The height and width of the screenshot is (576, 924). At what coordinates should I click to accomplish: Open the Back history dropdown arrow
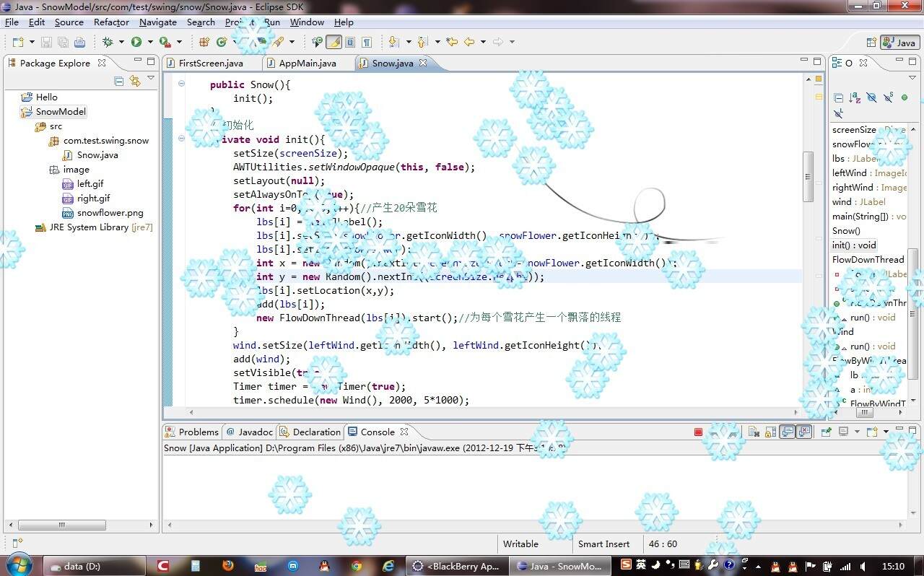click(x=483, y=43)
